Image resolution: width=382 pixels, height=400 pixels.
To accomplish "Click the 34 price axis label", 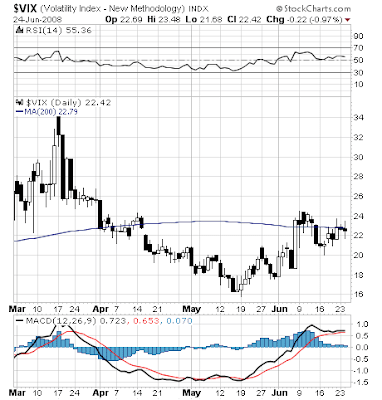I will [x=359, y=118].
